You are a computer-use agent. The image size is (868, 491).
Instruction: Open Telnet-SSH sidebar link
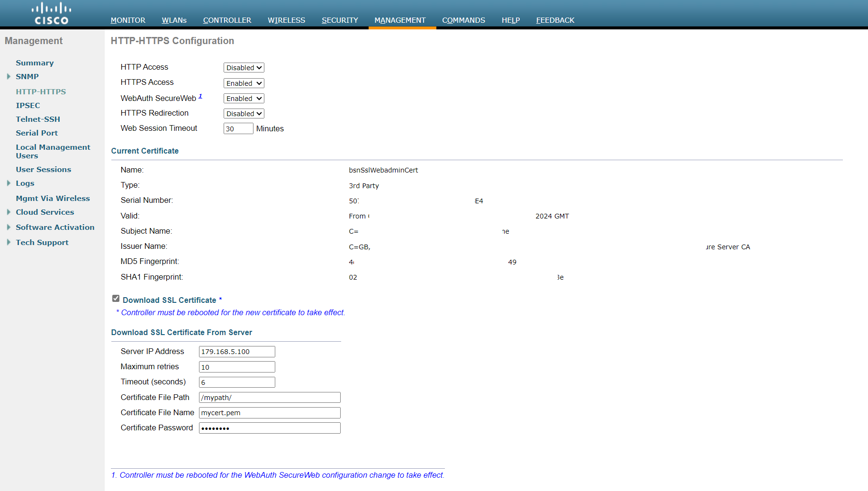38,119
